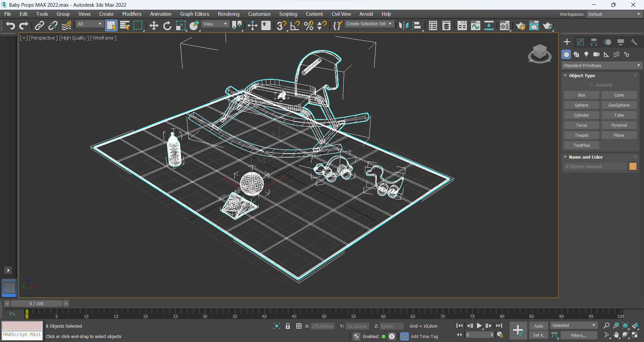The image size is (644, 342).
Task: Click the Torus primitive button
Action: pos(581,125)
